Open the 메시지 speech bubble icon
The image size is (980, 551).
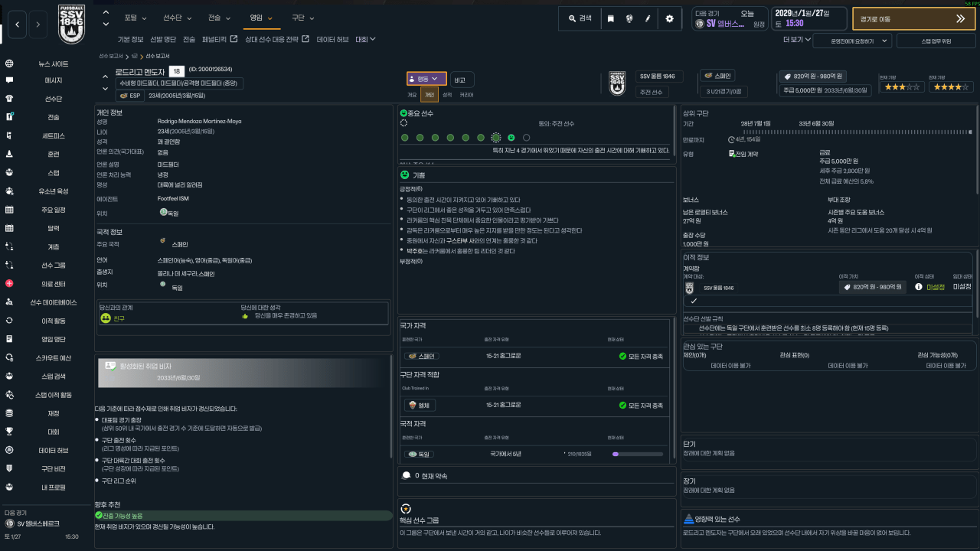tap(9, 80)
